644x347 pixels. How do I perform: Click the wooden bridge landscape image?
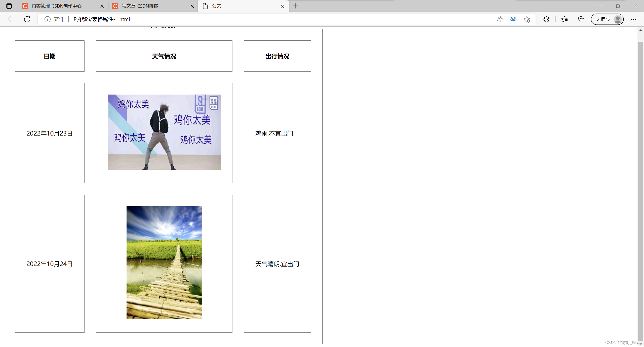164,263
